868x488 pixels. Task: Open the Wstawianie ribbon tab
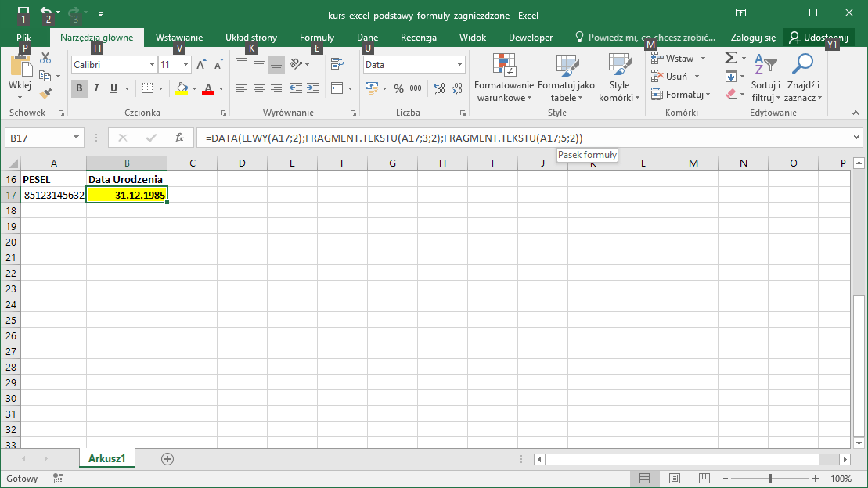[x=178, y=37]
